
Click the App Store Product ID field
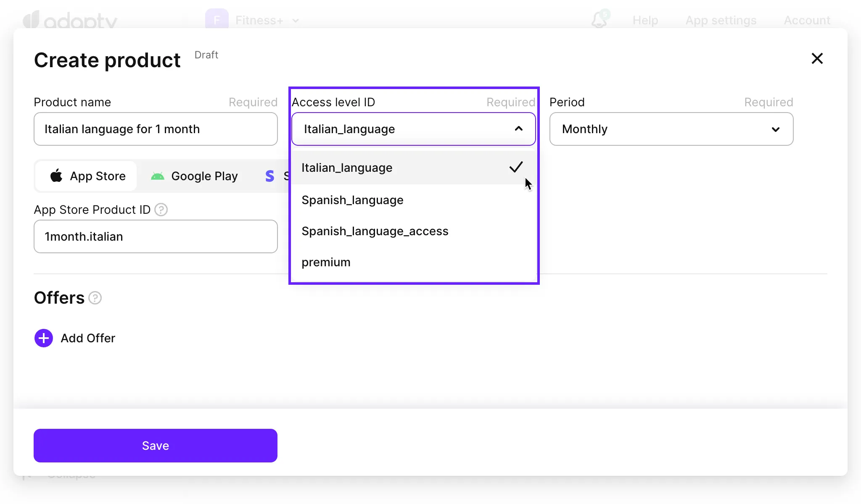pos(156,236)
